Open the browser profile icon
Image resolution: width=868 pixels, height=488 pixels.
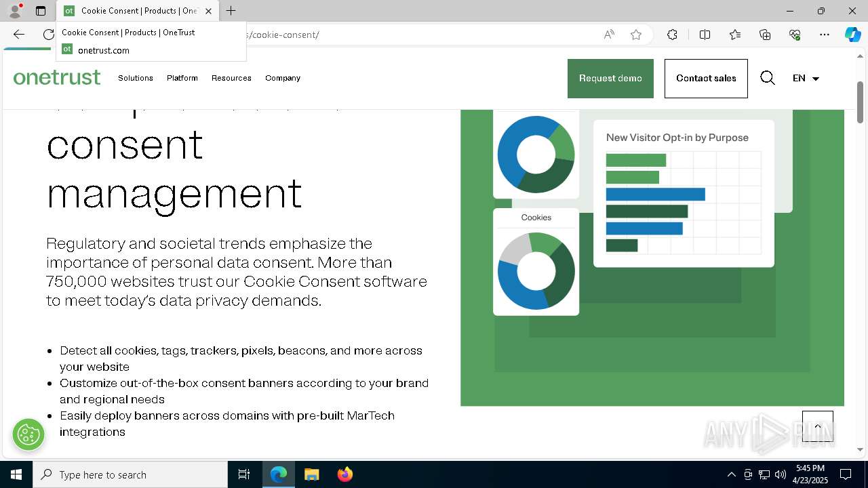[15, 11]
